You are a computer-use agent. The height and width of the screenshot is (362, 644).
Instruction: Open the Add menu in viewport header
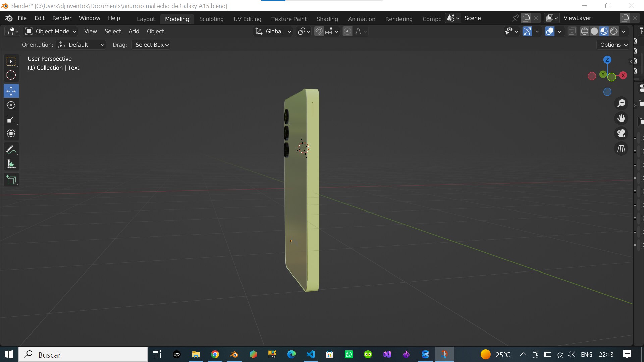point(134,31)
